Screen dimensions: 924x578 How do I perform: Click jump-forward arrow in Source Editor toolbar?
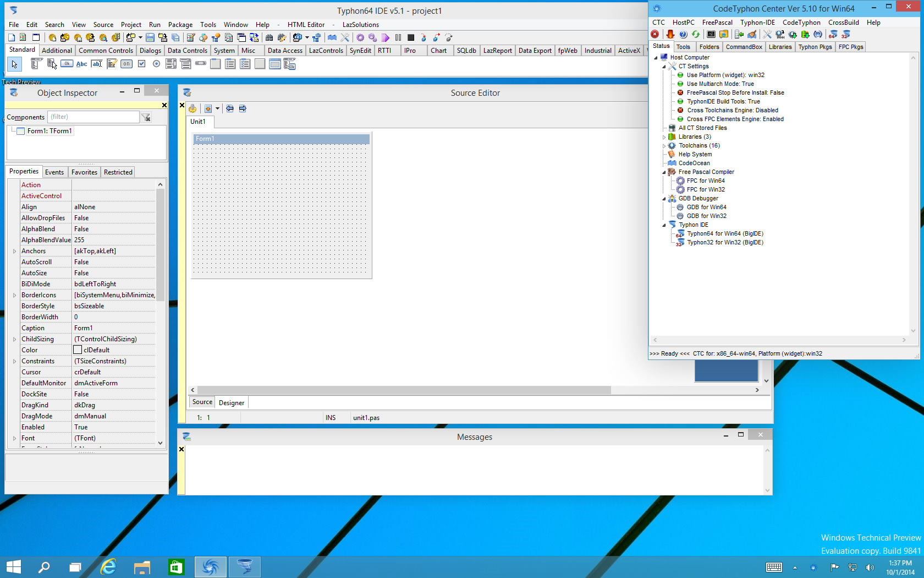click(x=243, y=108)
